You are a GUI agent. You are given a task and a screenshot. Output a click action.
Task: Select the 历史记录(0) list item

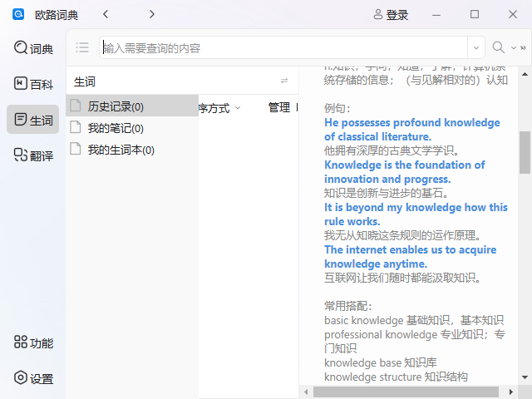click(x=132, y=106)
